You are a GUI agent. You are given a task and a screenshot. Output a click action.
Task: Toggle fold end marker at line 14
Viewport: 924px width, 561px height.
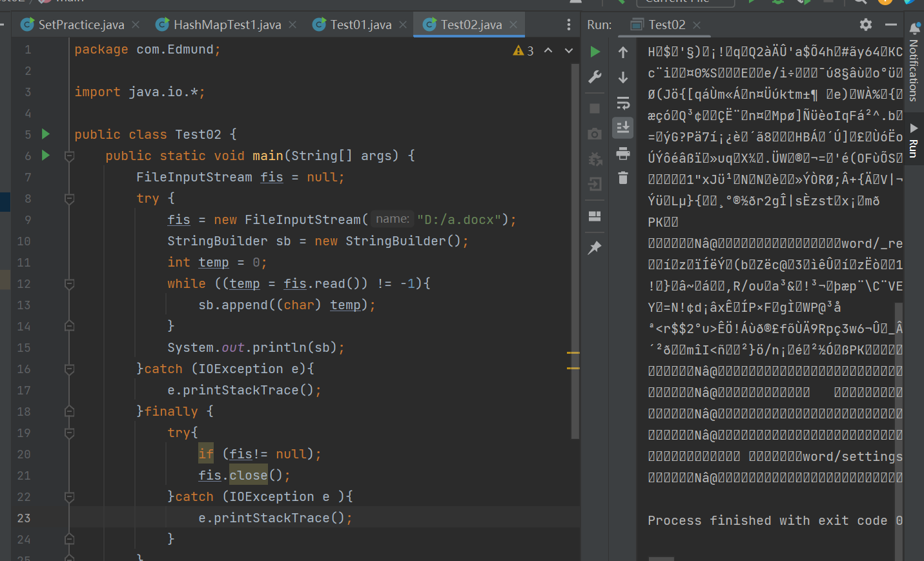(70, 326)
